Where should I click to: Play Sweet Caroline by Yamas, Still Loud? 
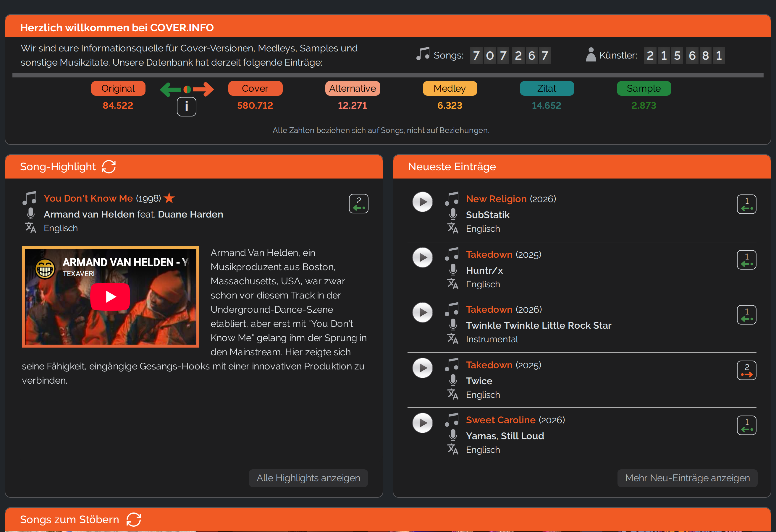422,423
